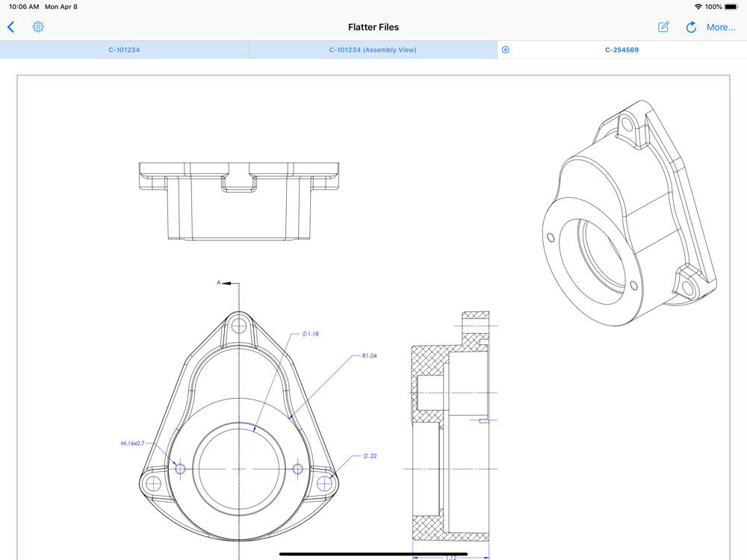Screen dimensions: 747x560
Task: Close the C-254569 tab
Action: 506,50
